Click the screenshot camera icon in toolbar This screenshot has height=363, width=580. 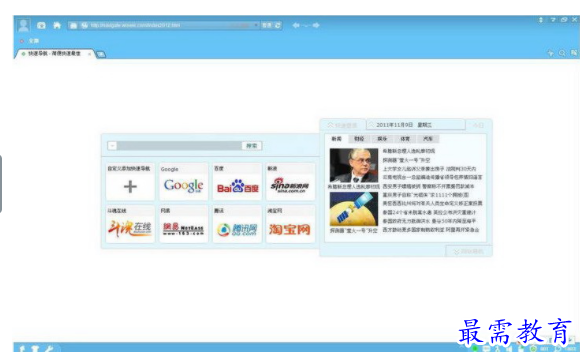coord(41,26)
